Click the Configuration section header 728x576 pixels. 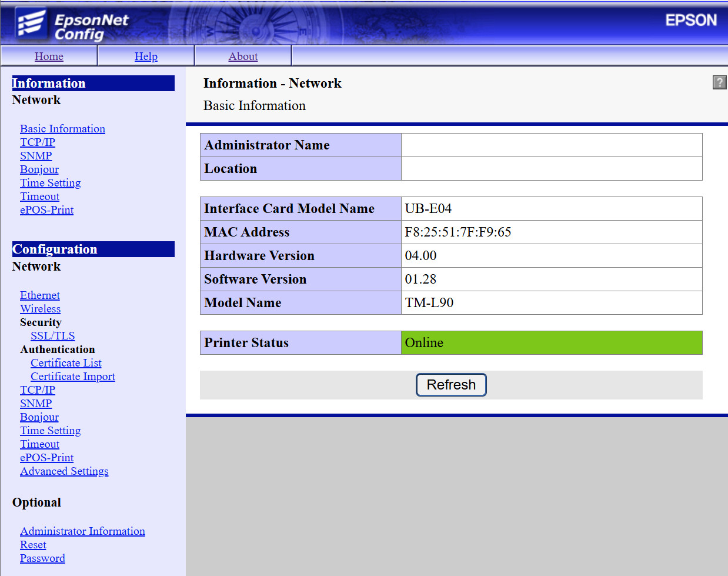[93, 249]
